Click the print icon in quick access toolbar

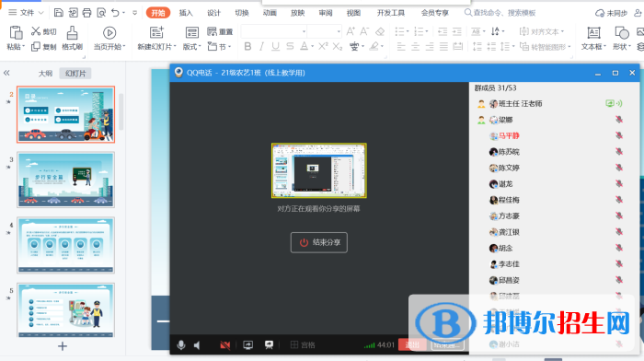[86, 13]
